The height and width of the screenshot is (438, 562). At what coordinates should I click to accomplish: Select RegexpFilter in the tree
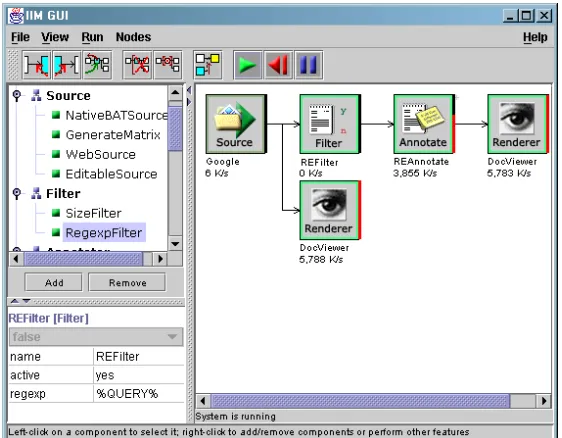point(104,233)
